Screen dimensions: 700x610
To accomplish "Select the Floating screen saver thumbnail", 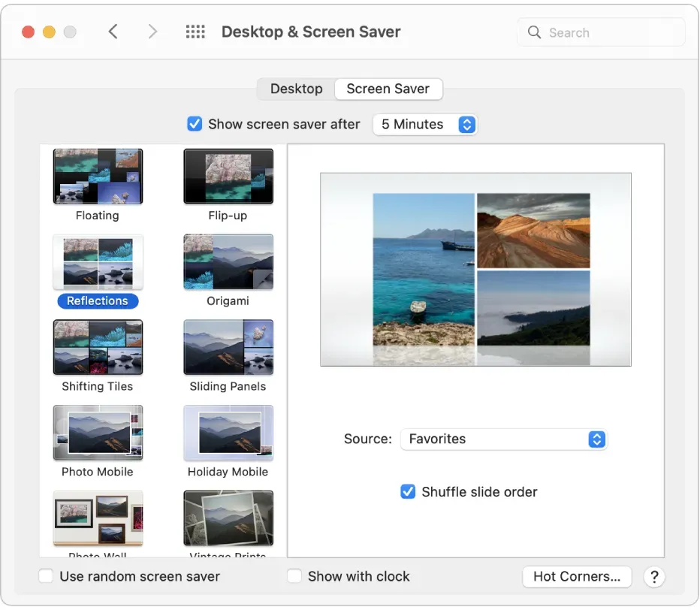I will pos(98,177).
